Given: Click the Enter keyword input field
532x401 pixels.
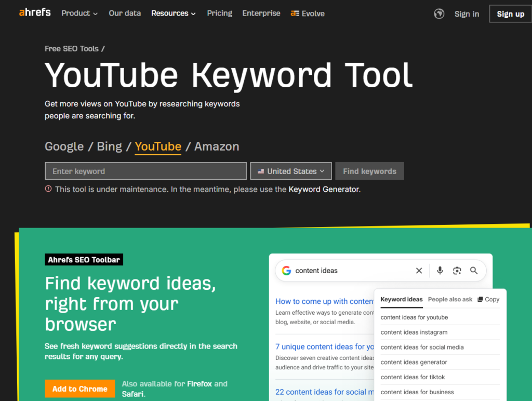Looking at the screenshot, I should click(145, 171).
